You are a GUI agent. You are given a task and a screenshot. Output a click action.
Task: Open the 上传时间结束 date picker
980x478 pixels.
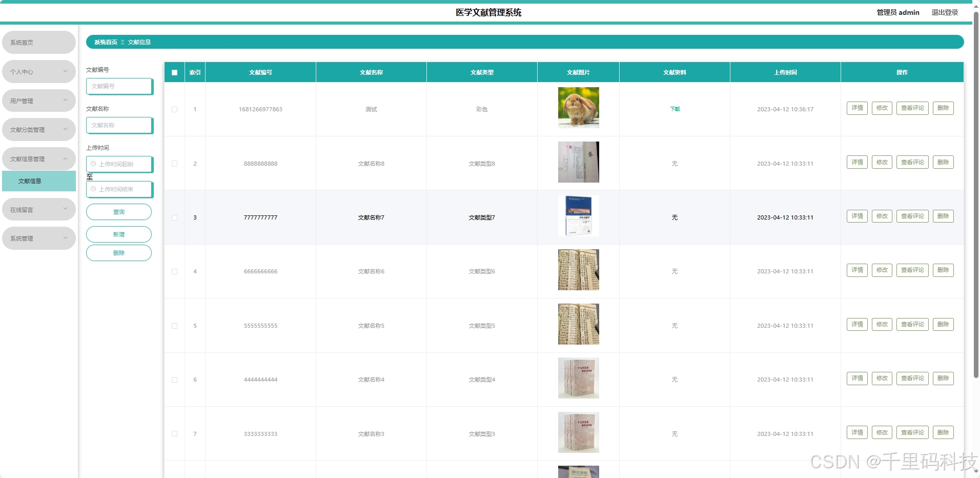pyautogui.click(x=119, y=189)
